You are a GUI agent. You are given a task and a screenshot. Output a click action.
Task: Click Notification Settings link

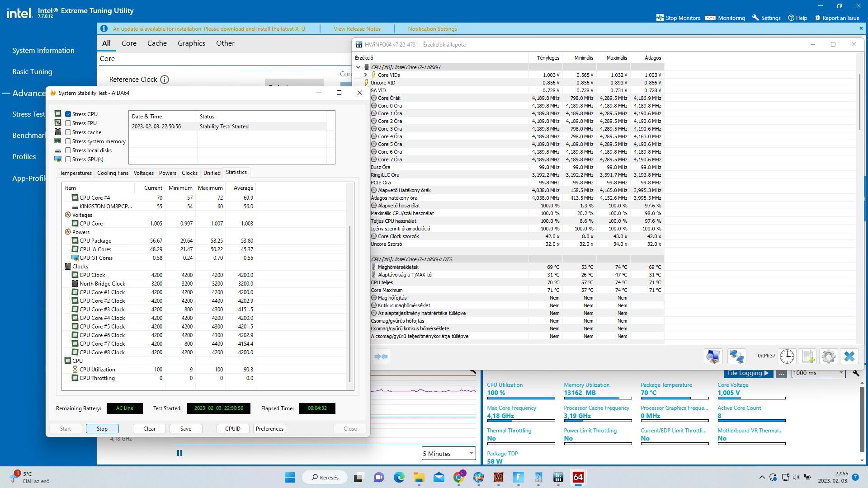pos(432,28)
